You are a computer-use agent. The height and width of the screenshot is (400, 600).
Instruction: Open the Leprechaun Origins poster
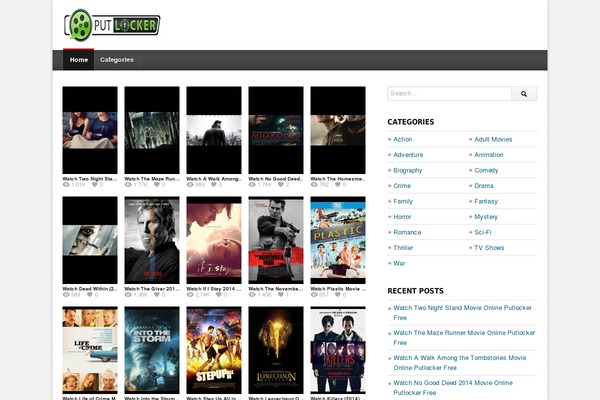click(x=276, y=350)
